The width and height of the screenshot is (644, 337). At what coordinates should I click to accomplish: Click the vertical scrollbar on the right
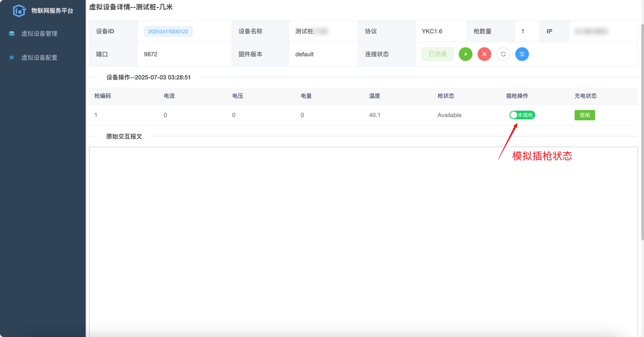642,129
